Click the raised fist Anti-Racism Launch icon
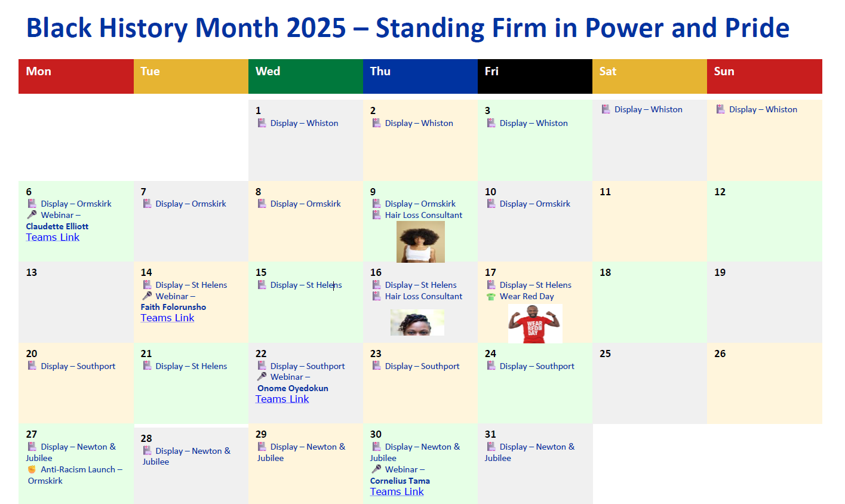 click(x=32, y=469)
